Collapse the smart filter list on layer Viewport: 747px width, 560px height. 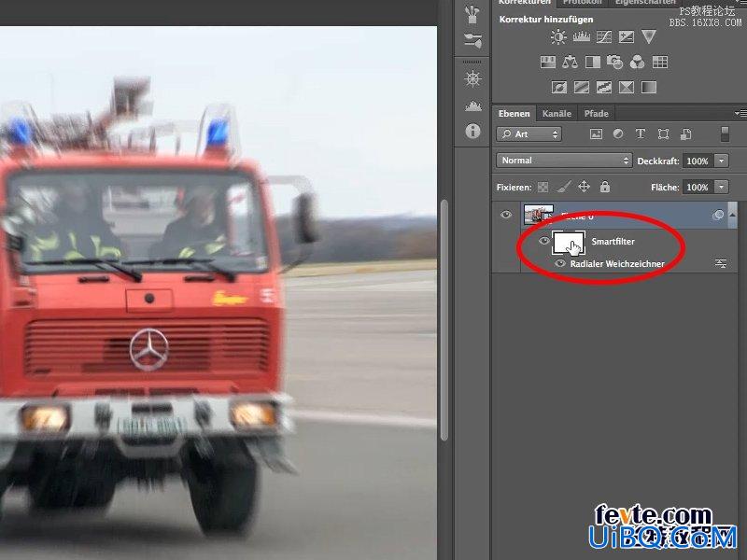click(x=732, y=216)
